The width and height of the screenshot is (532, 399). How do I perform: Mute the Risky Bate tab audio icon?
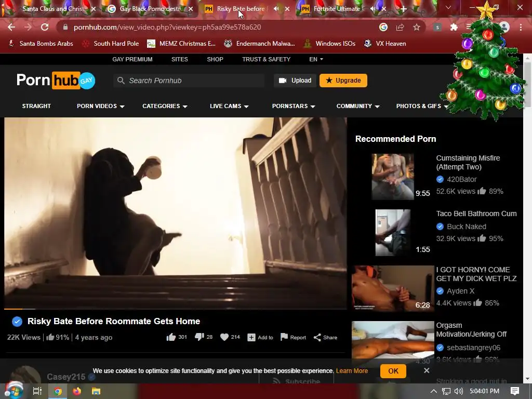click(x=276, y=9)
